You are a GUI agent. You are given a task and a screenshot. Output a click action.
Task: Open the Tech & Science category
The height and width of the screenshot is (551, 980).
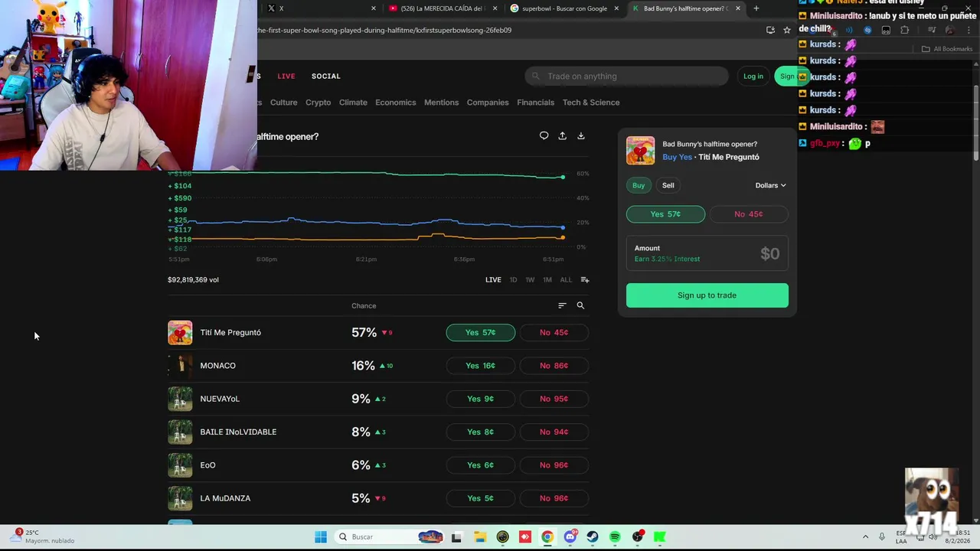pyautogui.click(x=591, y=103)
